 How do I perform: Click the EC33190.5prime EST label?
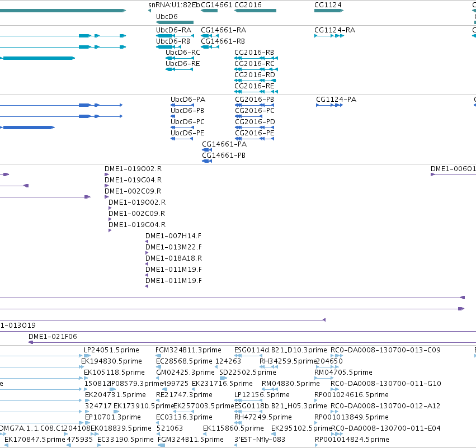click(125, 440)
